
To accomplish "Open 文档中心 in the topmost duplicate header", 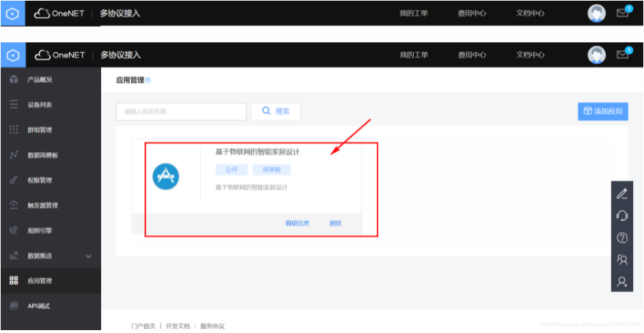I will [x=530, y=13].
